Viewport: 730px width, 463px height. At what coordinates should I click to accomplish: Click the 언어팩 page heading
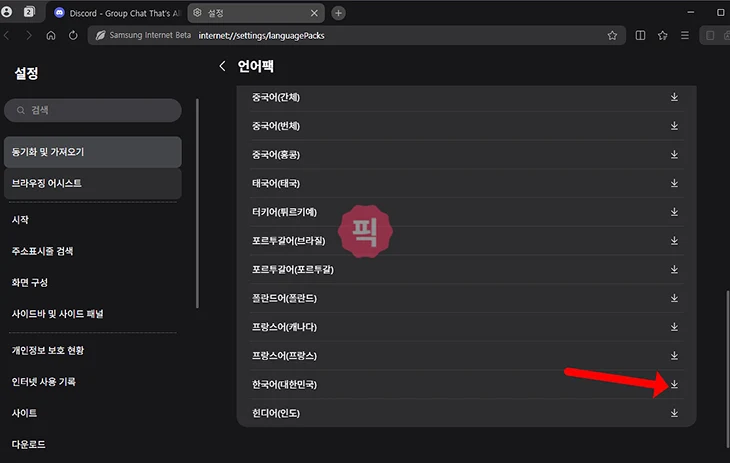[x=256, y=66]
